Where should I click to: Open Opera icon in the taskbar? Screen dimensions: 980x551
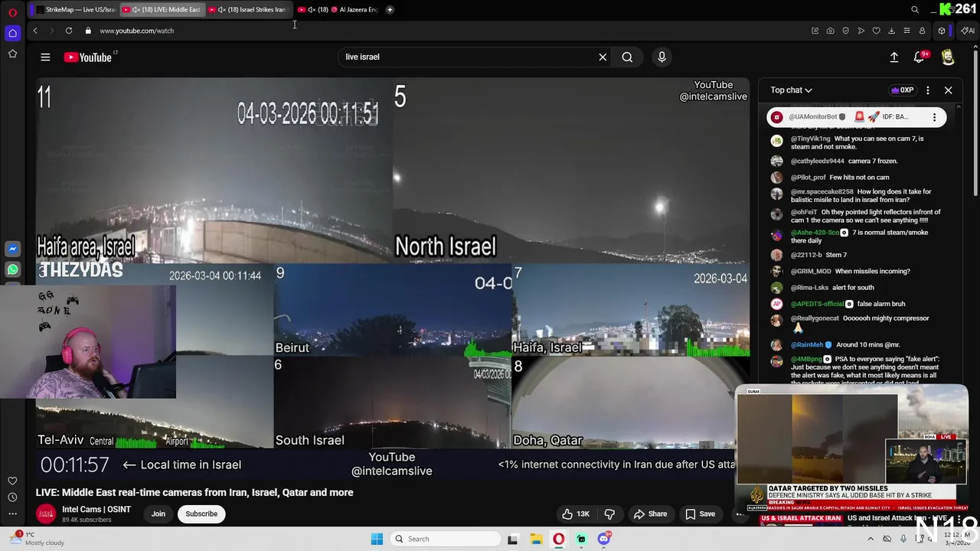tap(559, 539)
